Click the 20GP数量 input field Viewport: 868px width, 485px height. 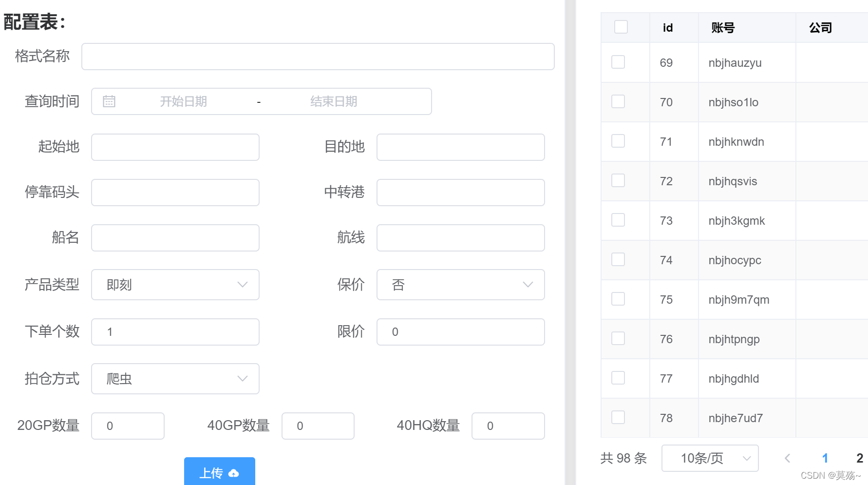click(128, 426)
